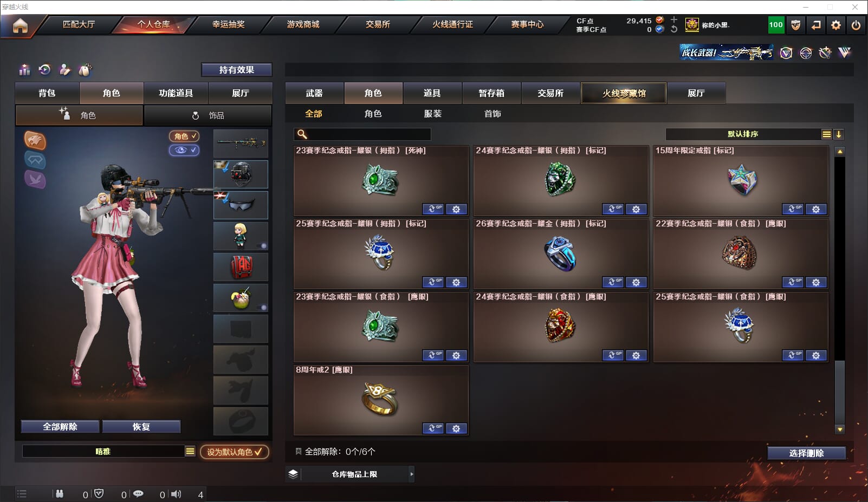The image size is (868, 502).
Task: Toggle the 角色 checkmark on character preview
Action: click(184, 136)
